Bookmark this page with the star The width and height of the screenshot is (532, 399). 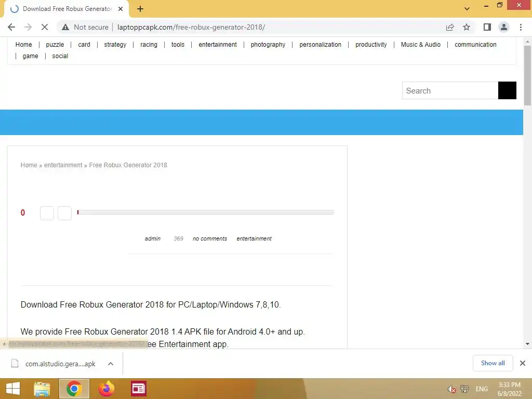coord(467,27)
